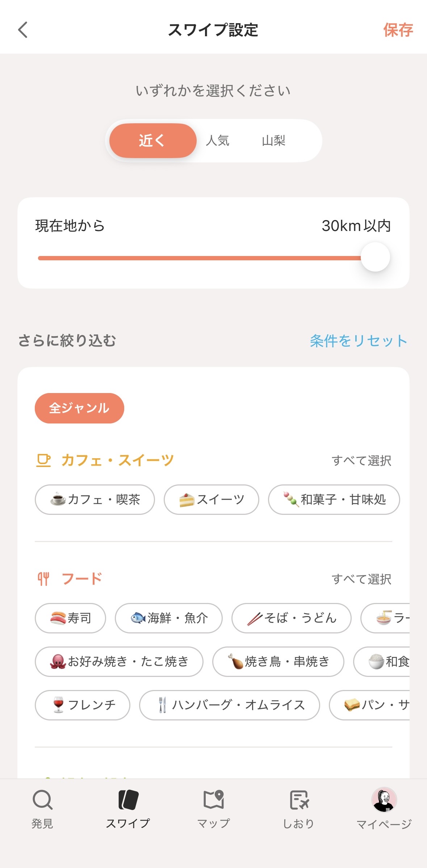Tap the カフェ・スイーツ cup icon
The image size is (427, 868).
[43, 460]
